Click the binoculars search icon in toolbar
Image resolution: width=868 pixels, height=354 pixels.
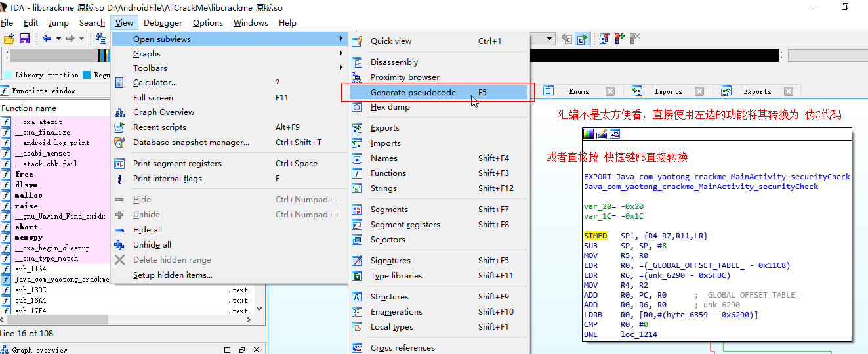point(102,39)
